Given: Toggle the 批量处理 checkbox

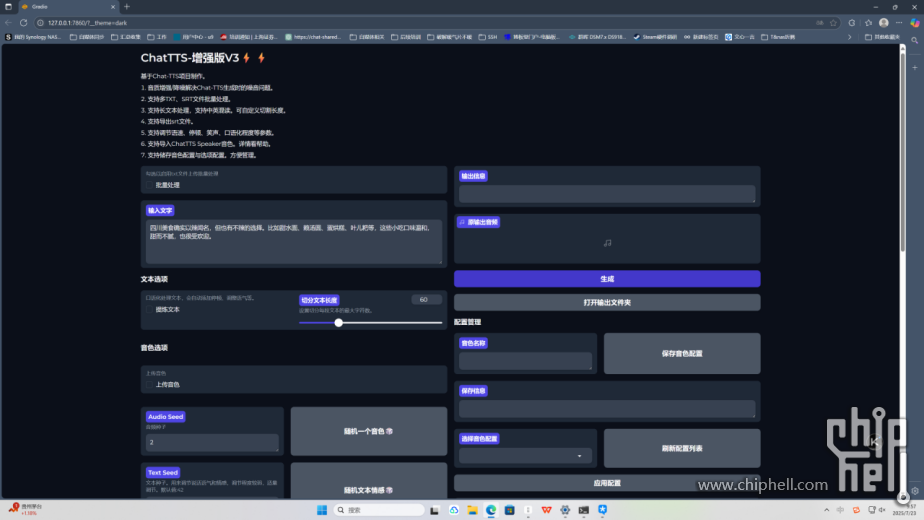Looking at the screenshot, I should click(150, 185).
